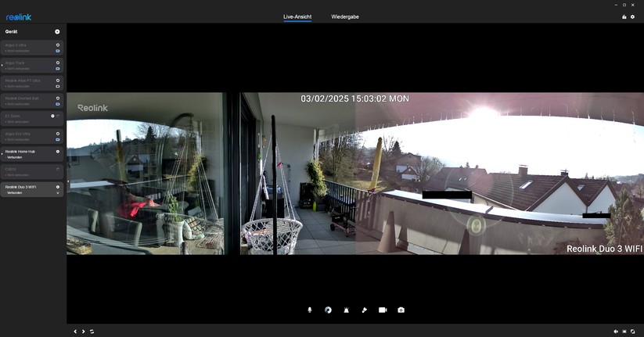Viewport: 644px width, 337px height.
Task: Switch to the Wiedergabe tab
Action: point(345,17)
